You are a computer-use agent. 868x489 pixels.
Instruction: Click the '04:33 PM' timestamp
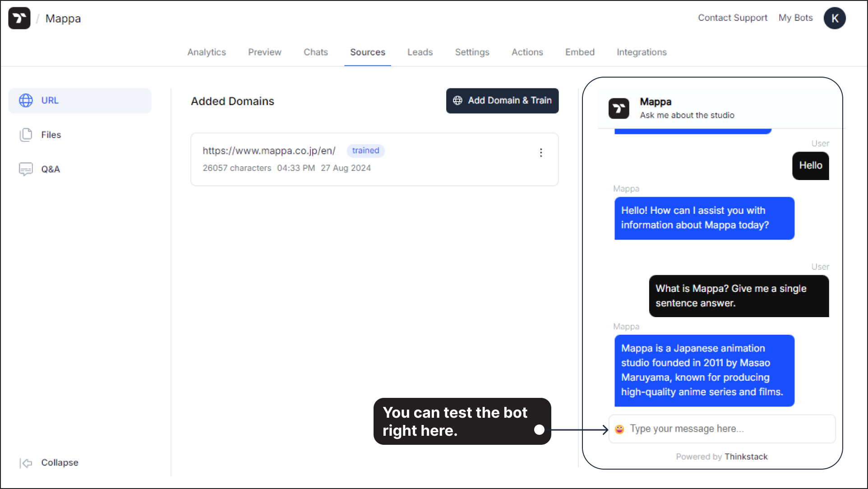(296, 168)
